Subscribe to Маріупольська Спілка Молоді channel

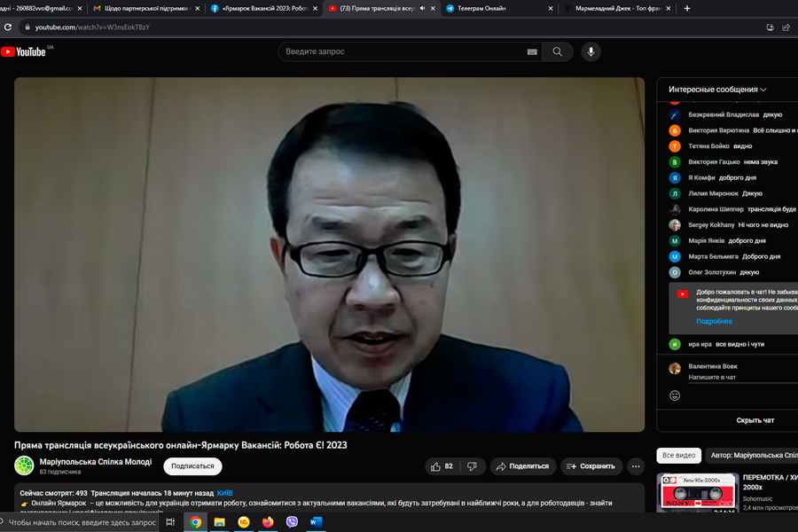click(x=192, y=466)
